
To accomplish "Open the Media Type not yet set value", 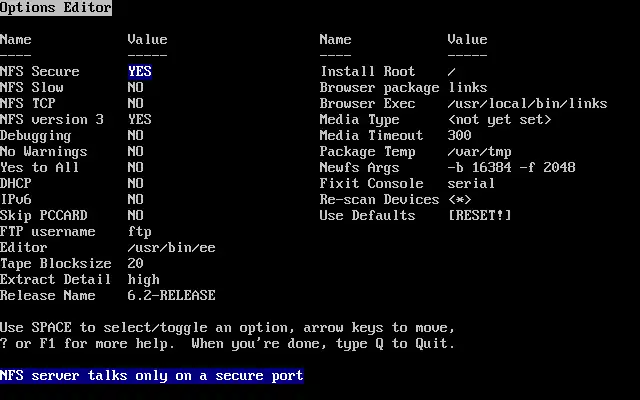I will (x=500, y=120).
